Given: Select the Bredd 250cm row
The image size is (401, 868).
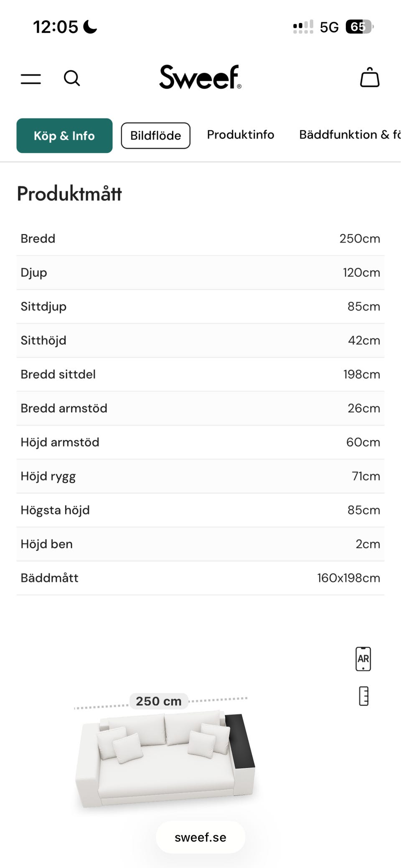Looking at the screenshot, I should click(x=200, y=239).
